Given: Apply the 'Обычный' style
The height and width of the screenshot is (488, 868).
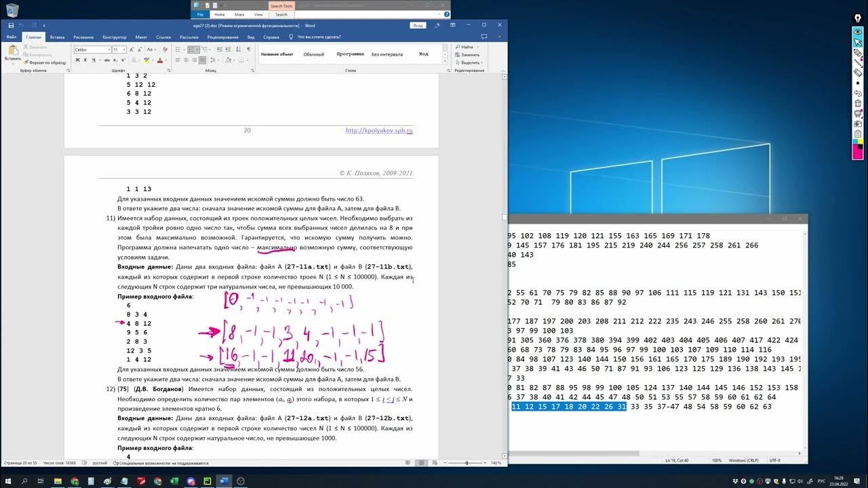Looking at the screenshot, I should (314, 54).
